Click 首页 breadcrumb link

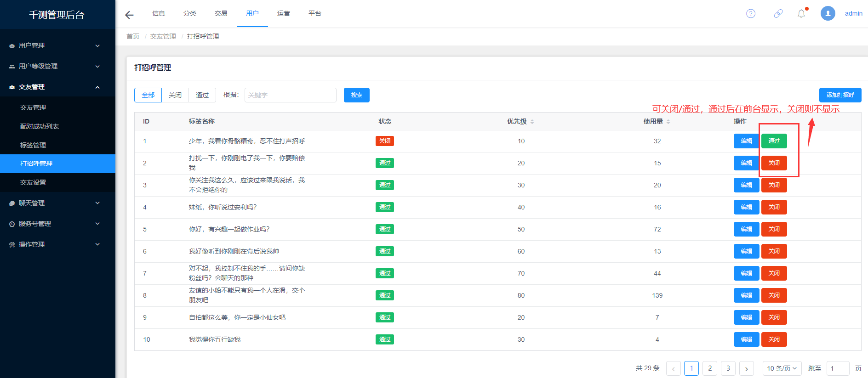(133, 36)
